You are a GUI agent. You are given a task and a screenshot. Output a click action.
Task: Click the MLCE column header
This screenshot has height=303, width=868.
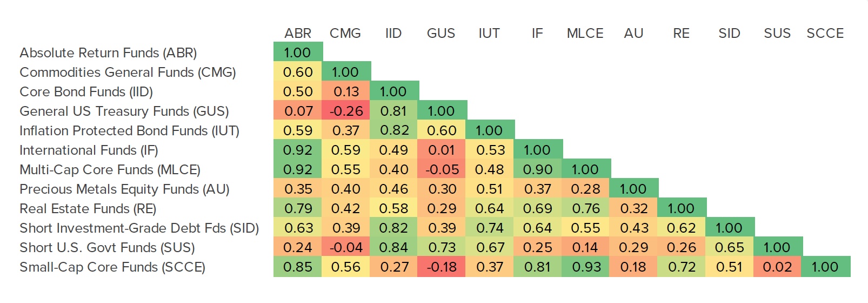pyautogui.click(x=585, y=34)
